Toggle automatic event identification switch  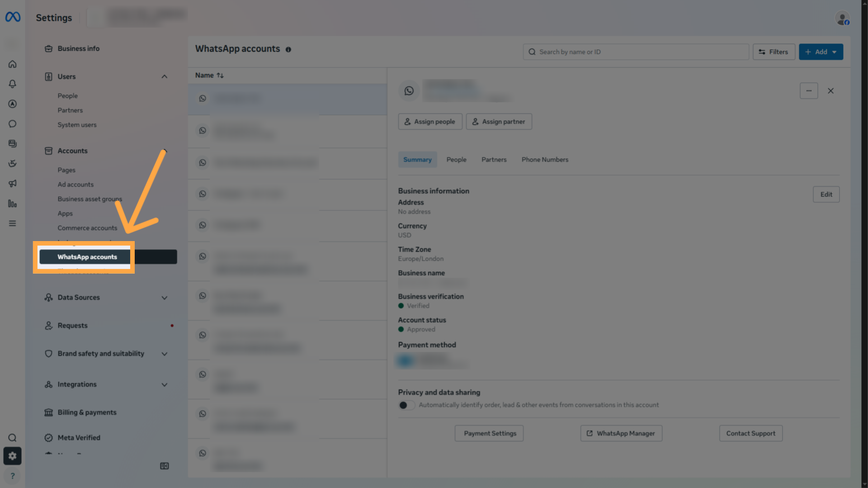pos(406,405)
